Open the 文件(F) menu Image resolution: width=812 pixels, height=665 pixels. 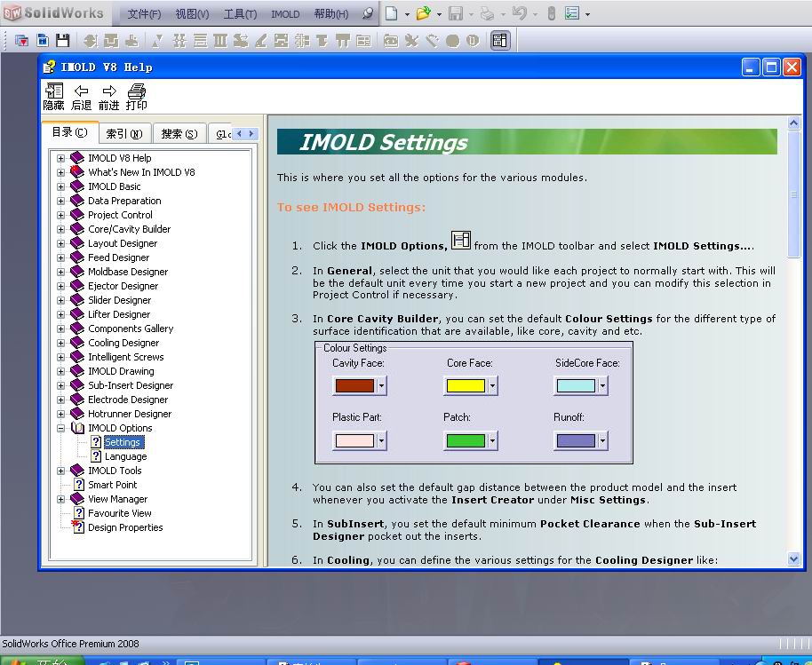click(144, 14)
